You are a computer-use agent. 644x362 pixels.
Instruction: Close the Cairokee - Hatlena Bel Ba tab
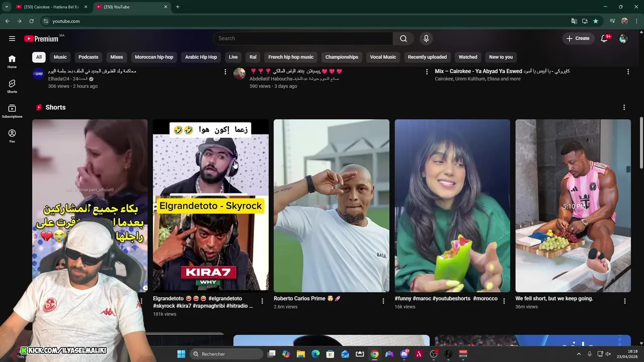pyautogui.click(x=86, y=7)
